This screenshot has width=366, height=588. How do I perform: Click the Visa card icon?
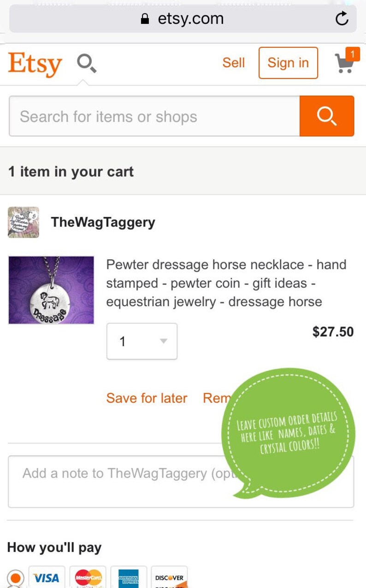click(47, 577)
